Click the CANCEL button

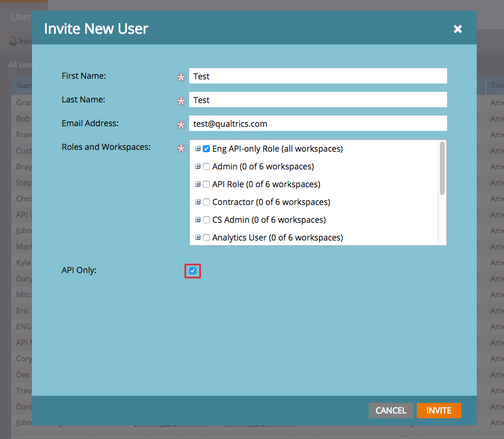tap(391, 410)
